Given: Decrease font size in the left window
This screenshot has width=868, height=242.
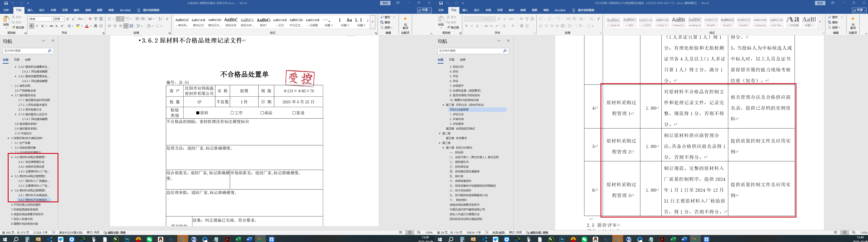Looking at the screenshot, I should coord(73,19).
